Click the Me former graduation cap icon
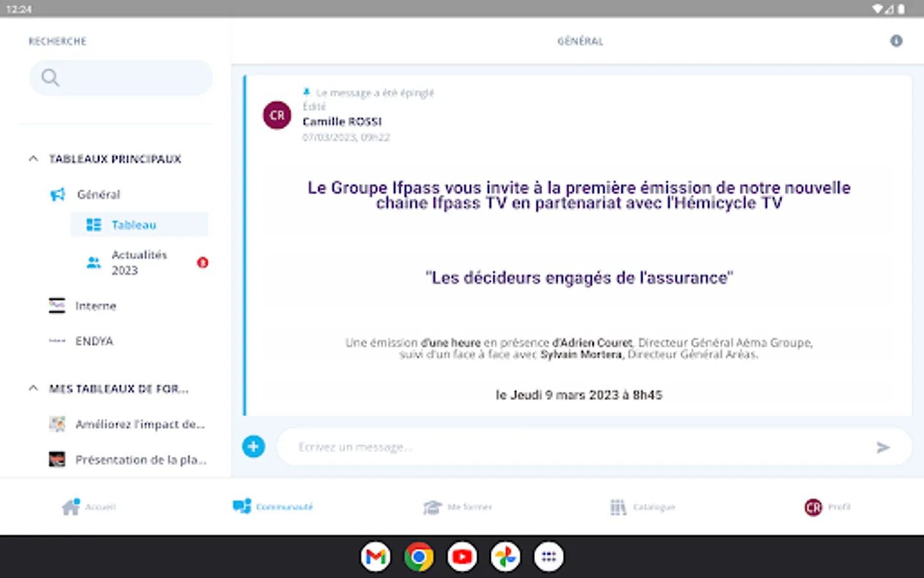This screenshot has width=924, height=578. pos(432,507)
